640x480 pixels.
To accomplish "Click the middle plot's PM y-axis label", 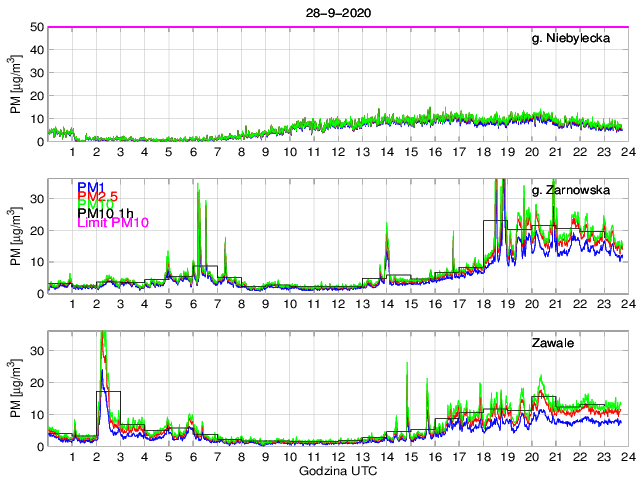I will click(17, 236).
